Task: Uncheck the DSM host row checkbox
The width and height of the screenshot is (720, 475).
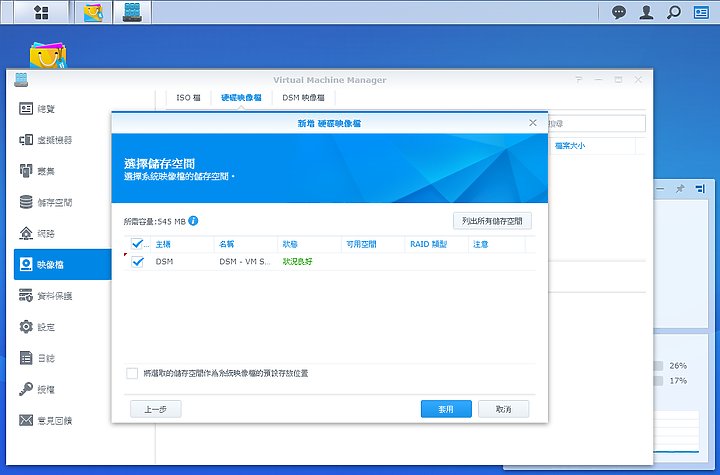Action: point(137,262)
